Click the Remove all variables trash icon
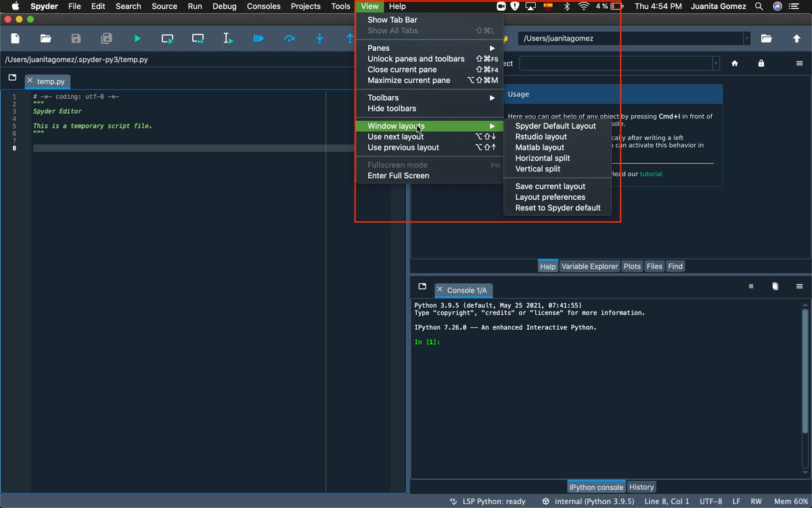The width and height of the screenshot is (812, 508). tap(775, 287)
